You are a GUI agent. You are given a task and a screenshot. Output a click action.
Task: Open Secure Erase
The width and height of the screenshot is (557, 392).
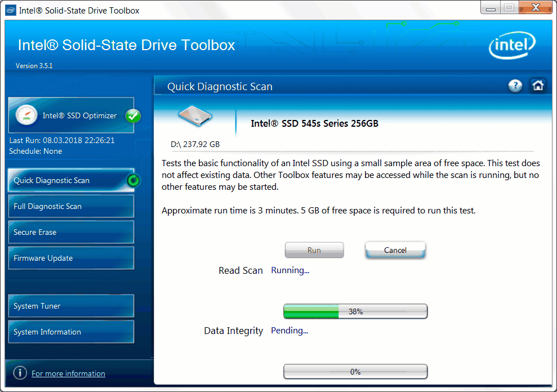71,232
